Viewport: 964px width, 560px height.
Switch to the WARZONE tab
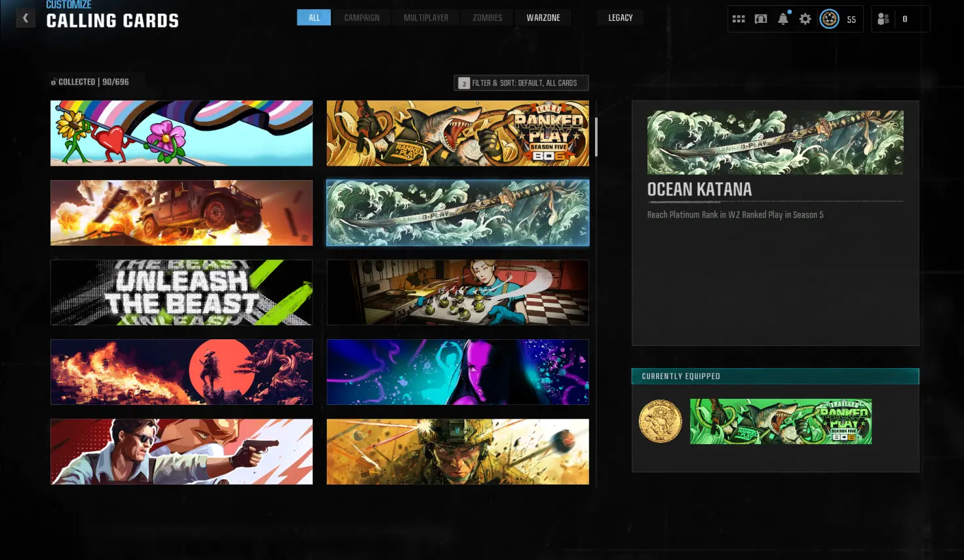coord(543,18)
